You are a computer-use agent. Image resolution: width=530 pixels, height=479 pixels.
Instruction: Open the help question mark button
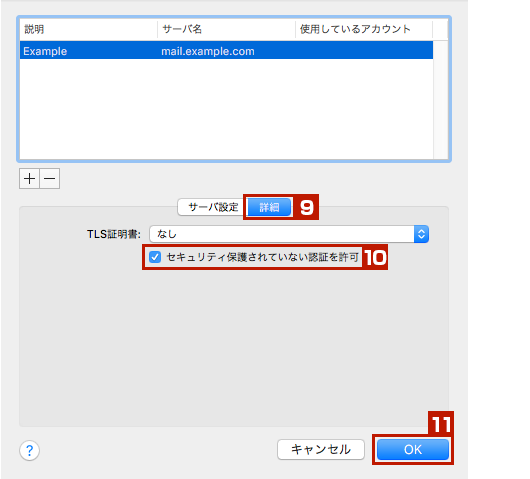[29, 450]
